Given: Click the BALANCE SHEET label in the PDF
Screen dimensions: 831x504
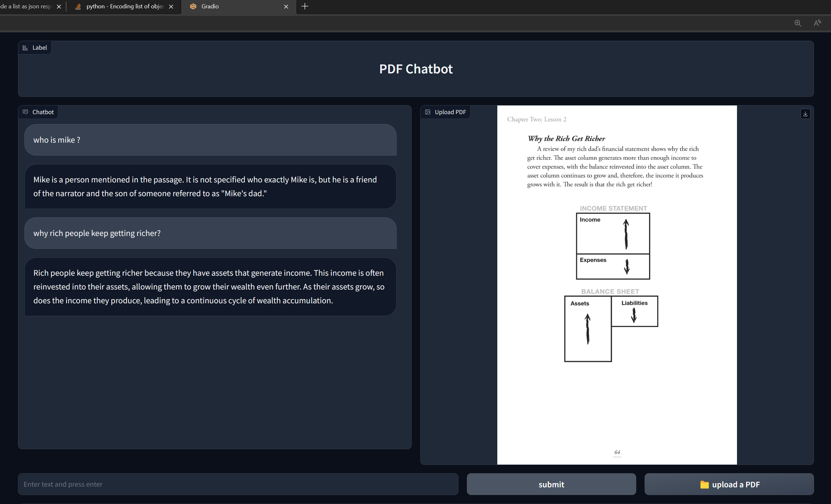Looking at the screenshot, I should 610,291.
